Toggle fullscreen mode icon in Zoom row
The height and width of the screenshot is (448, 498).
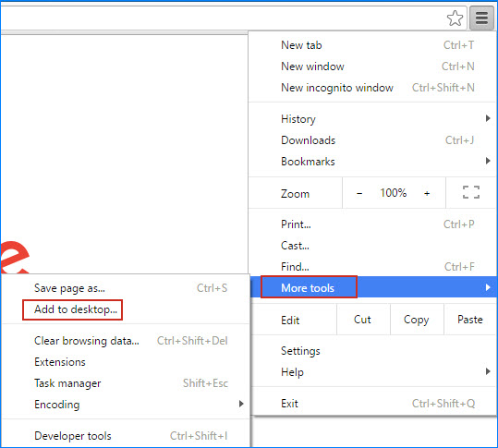(x=471, y=192)
